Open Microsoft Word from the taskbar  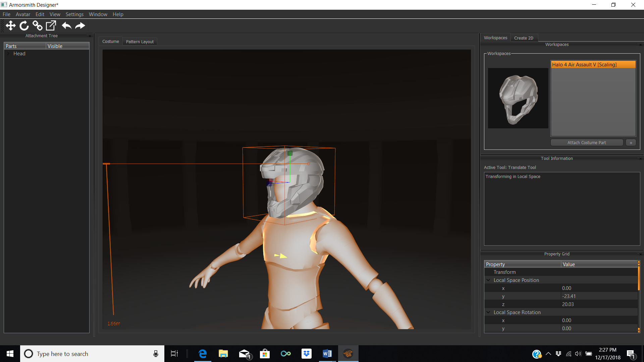[x=327, y=354]
